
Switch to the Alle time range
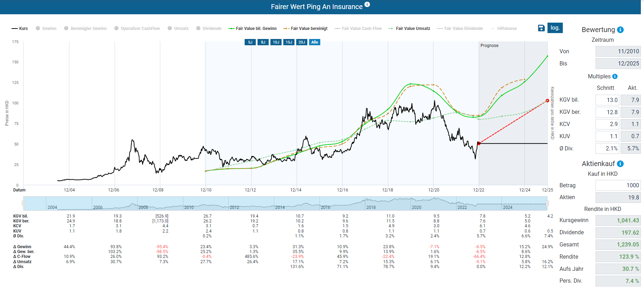pyautogui.click(x=315, y=42)
